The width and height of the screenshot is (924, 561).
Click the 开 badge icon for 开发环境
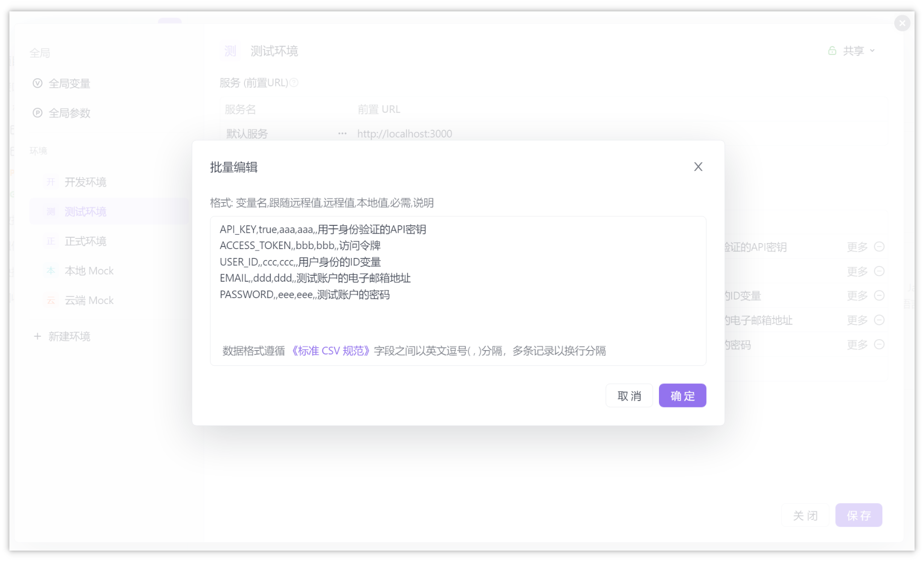51,182
